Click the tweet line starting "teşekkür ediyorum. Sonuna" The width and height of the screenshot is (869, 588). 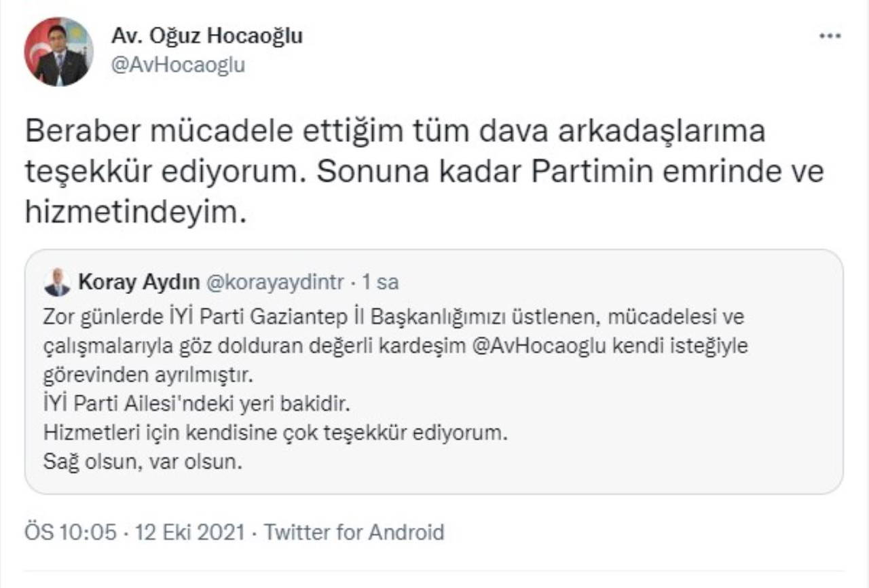[424, 172]
